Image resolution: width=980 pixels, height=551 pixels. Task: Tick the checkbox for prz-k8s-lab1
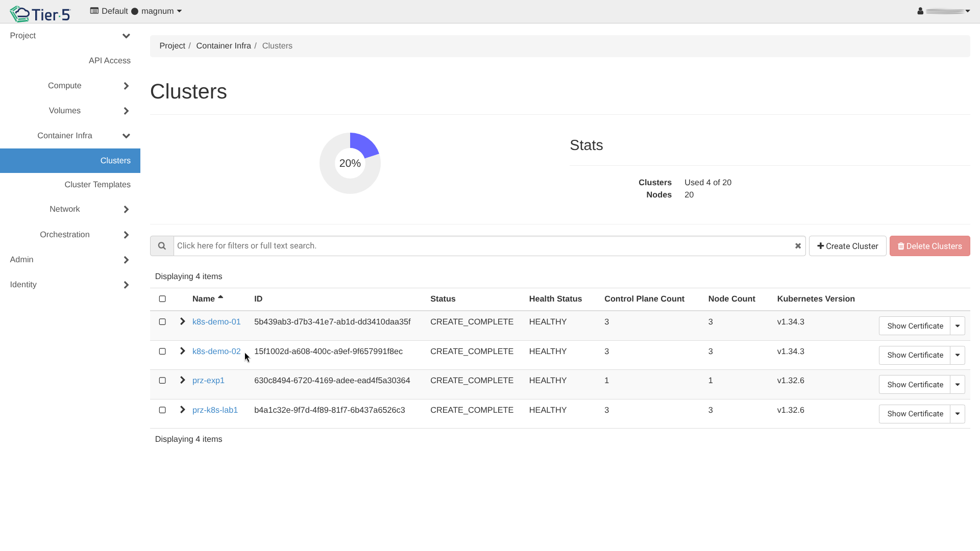[x=162, y=410]
